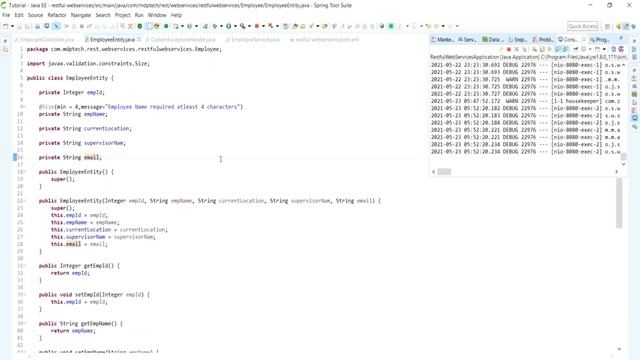Click the 'private String email;' line
Viewport: 640px width, 360px height.
tap(70, 158)
